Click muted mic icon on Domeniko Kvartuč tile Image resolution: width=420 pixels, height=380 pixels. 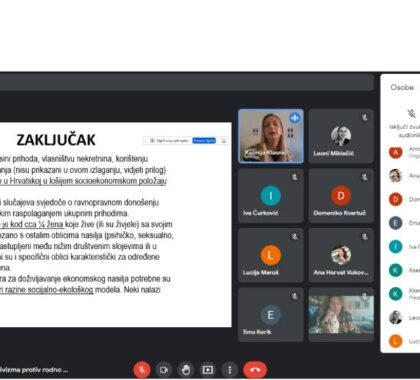tap(365, 177)
